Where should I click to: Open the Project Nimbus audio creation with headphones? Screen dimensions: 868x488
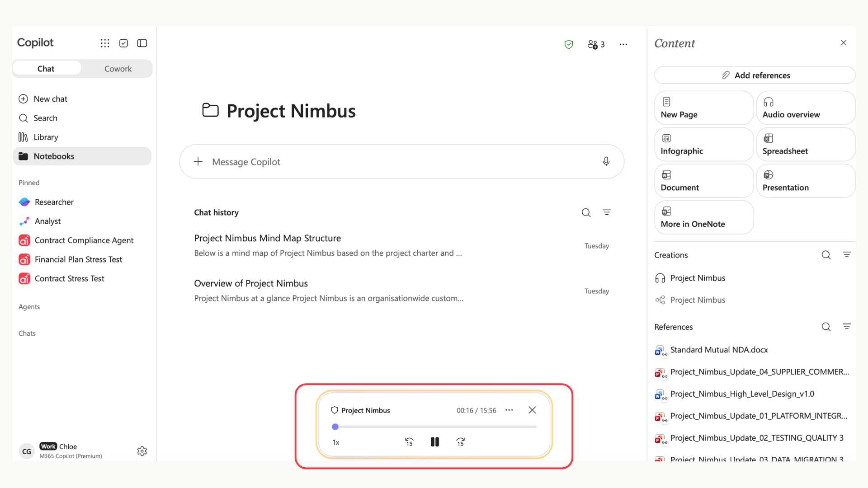[690, 278]
